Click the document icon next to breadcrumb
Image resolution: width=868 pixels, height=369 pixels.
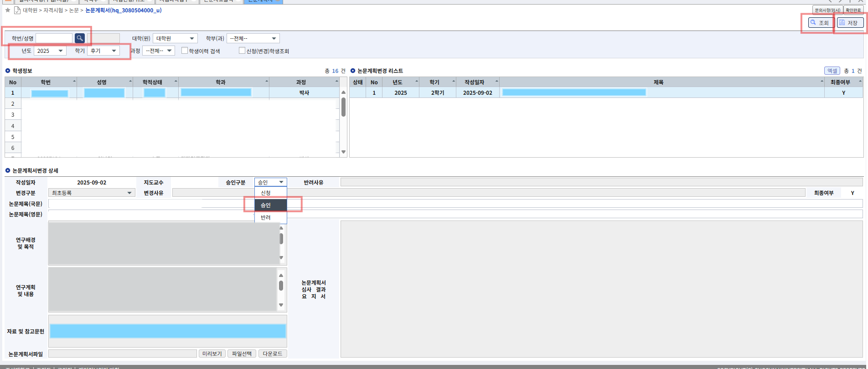pos(17,10)
